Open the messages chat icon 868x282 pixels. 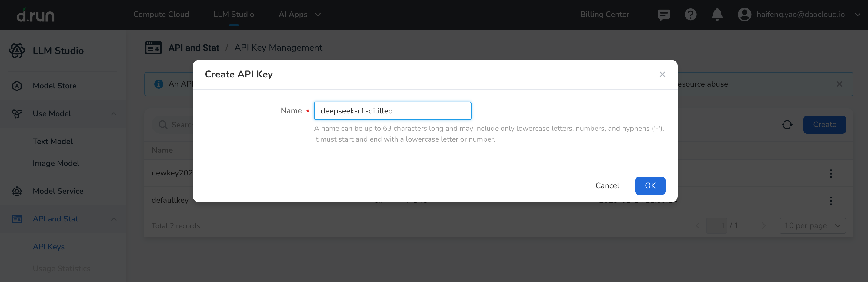pos(663,15)
